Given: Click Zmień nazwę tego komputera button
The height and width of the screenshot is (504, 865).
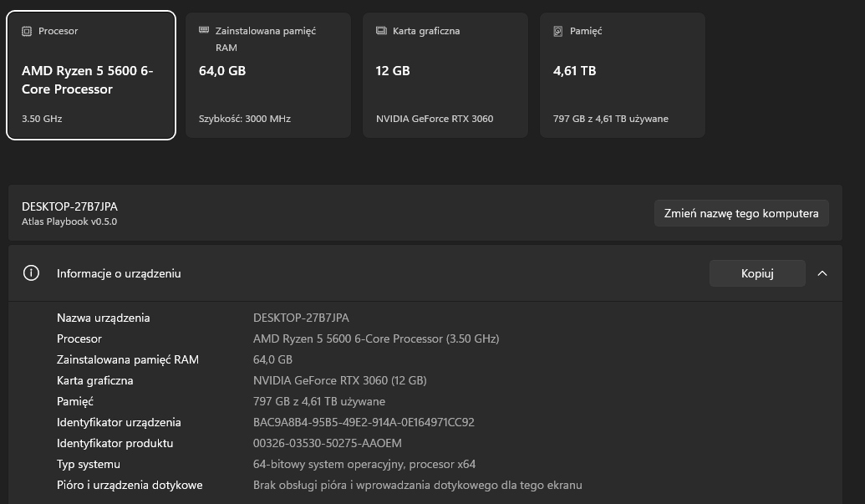Looking at the screenshot, I should (741, 213).
